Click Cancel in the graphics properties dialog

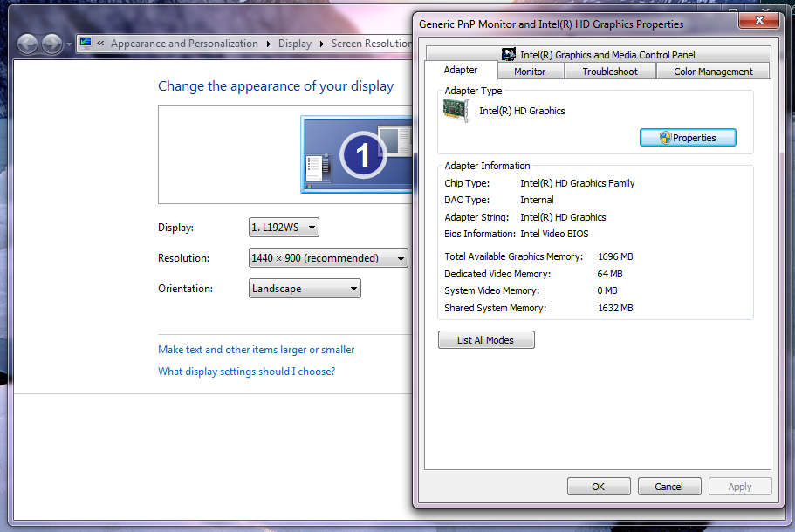tap(669, 487)
